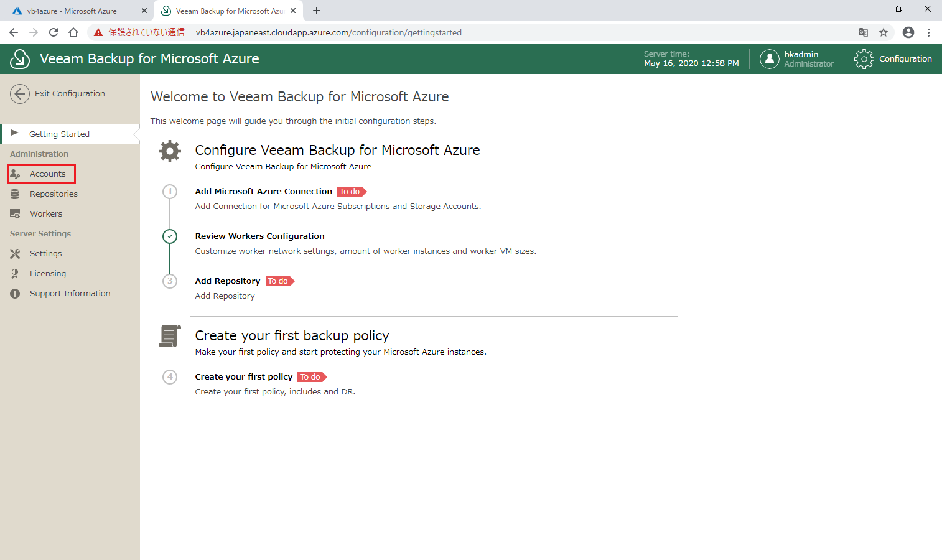The width and height of the screenshot is (942, 560).
Task: Click the policy scroll icon beside Create your first backup policy
Action: (x=170, y=336)
